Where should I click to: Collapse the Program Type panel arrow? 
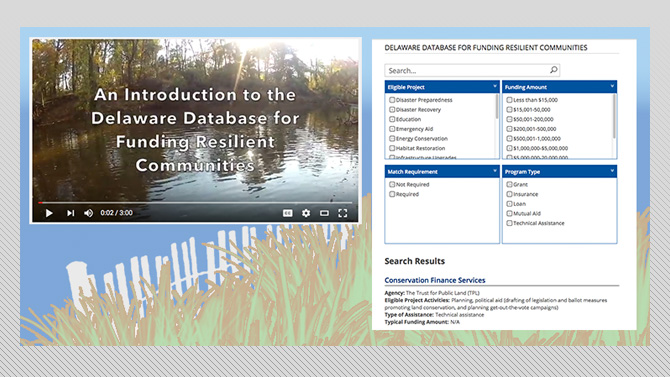point(612,171)
